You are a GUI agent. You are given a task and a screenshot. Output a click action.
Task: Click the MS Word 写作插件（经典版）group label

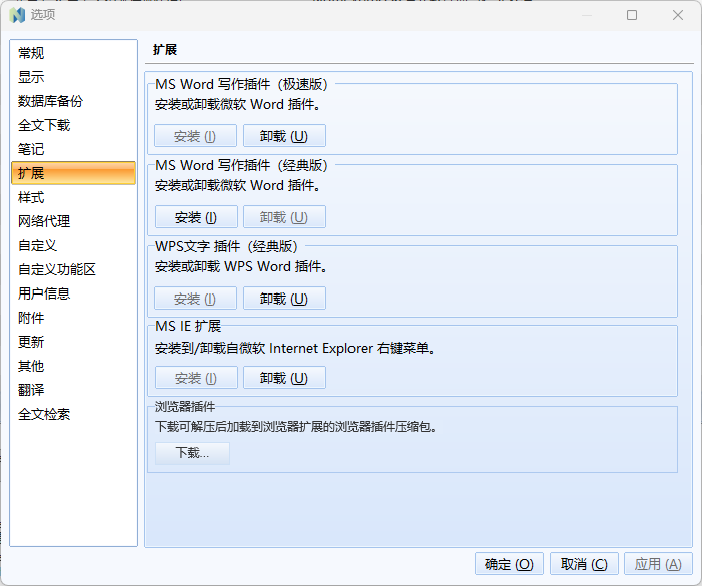point(242,165)
